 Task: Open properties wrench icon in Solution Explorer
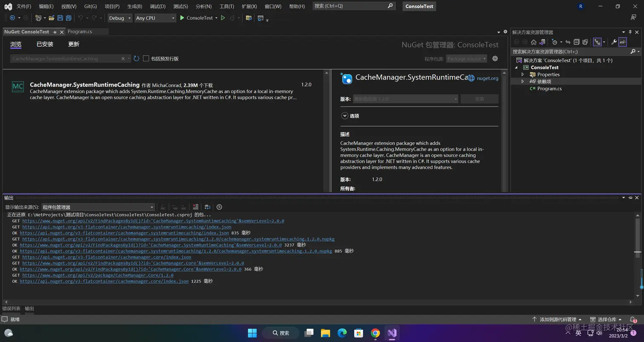pyautogui.click(x=614, y=42)
